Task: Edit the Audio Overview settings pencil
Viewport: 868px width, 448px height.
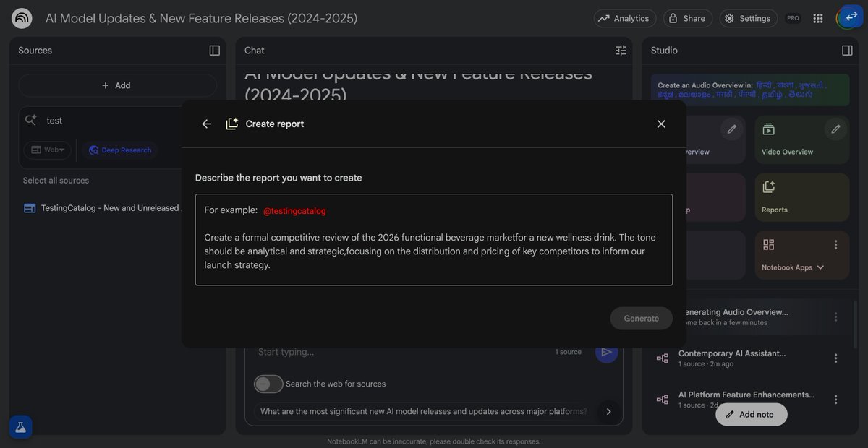Action: click(x=732, y=129)
